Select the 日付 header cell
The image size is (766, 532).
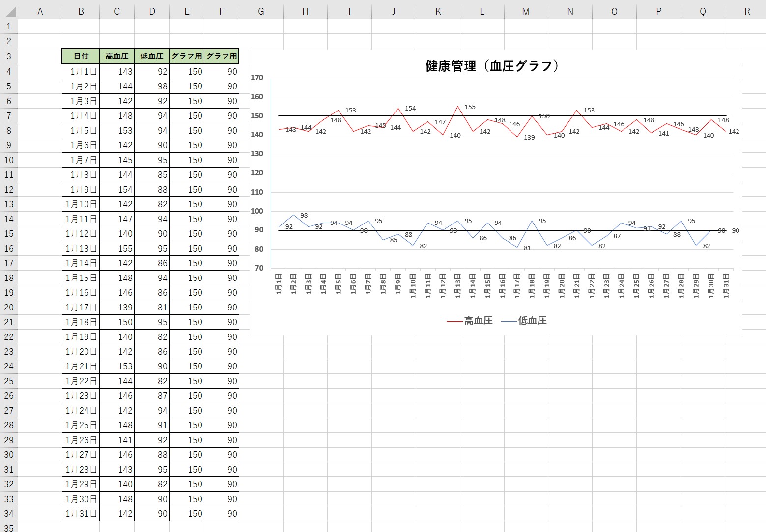[x=81, y=56]
